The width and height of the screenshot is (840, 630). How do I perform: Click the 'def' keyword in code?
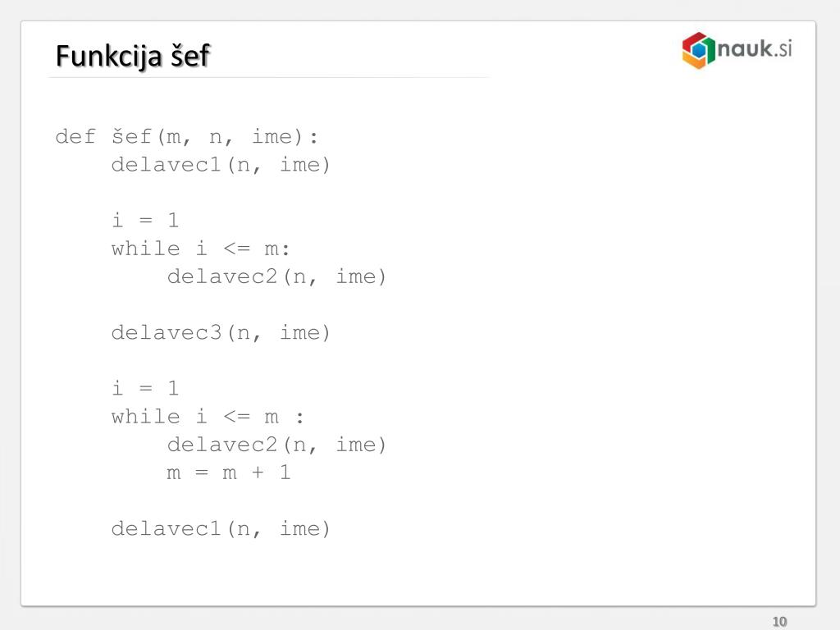coord(75,137)
